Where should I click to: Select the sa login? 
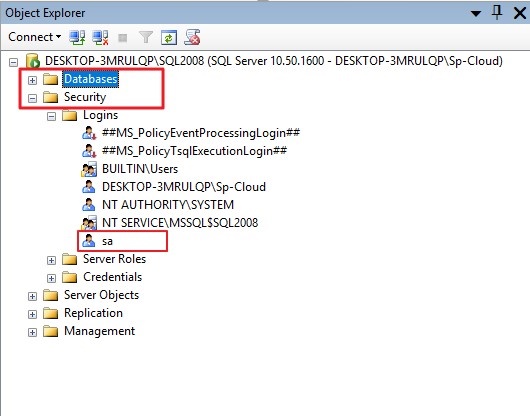click(x=107, y=241)
